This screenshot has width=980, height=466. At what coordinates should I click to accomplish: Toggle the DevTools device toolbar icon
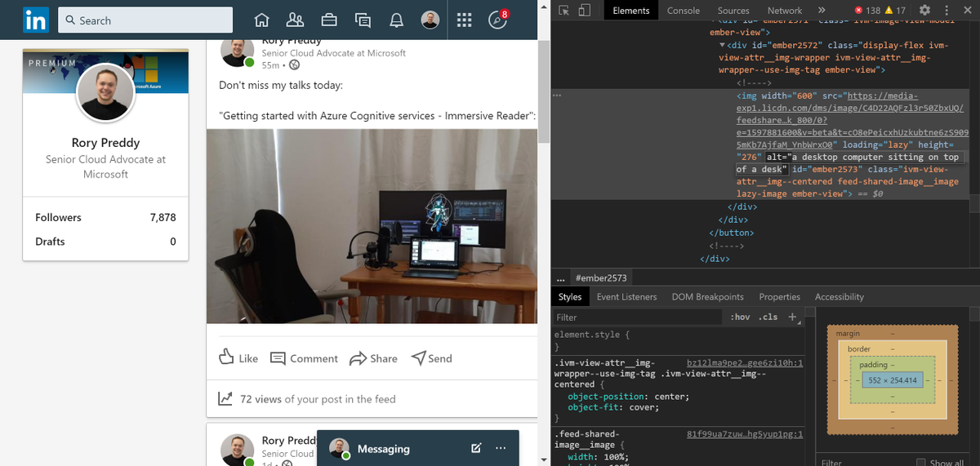click(x=584, y=11)
